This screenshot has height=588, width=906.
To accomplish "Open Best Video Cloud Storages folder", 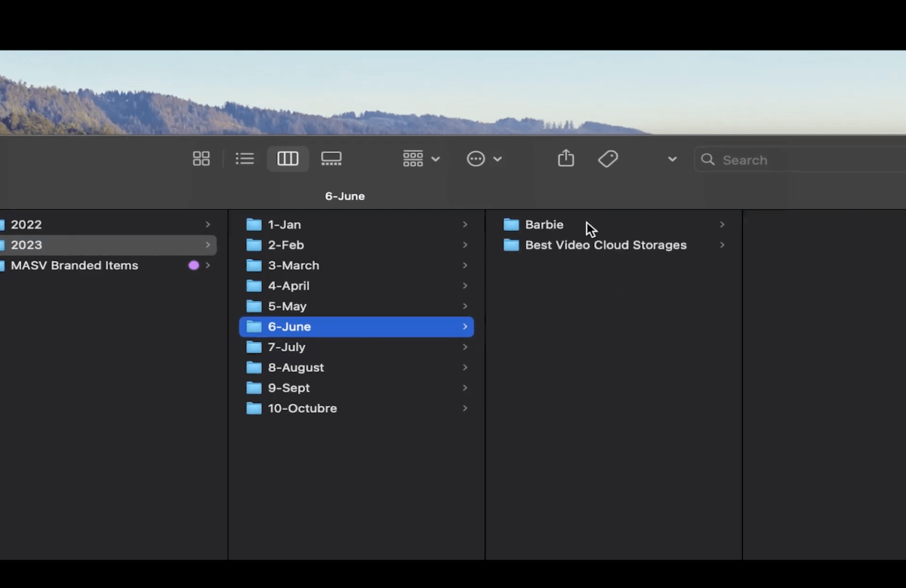I will click(x=614, y=245).
